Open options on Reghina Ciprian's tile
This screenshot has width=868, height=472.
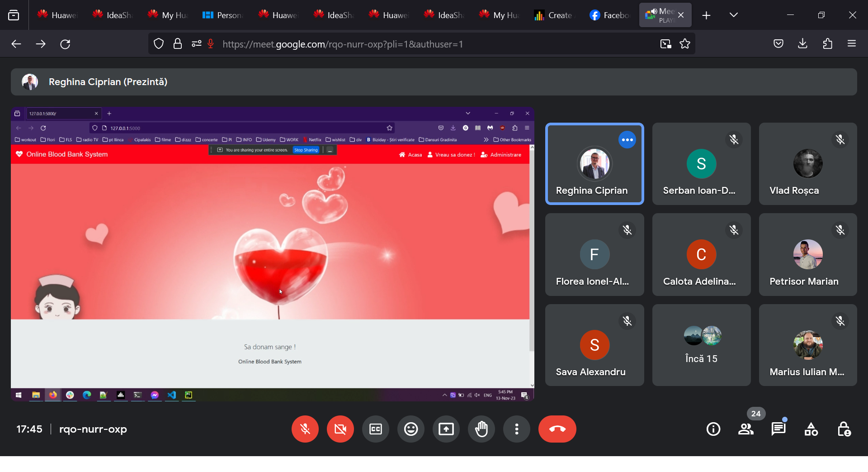point(627,140)
